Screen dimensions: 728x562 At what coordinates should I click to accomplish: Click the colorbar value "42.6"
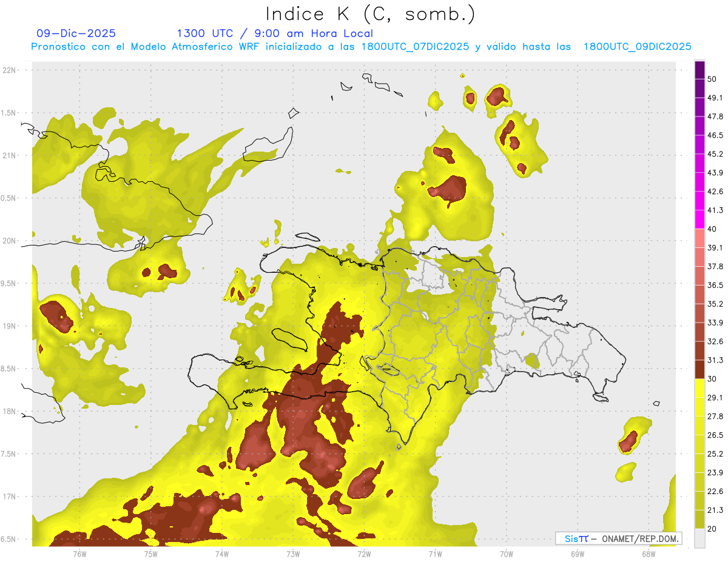(x=715, y=192)
